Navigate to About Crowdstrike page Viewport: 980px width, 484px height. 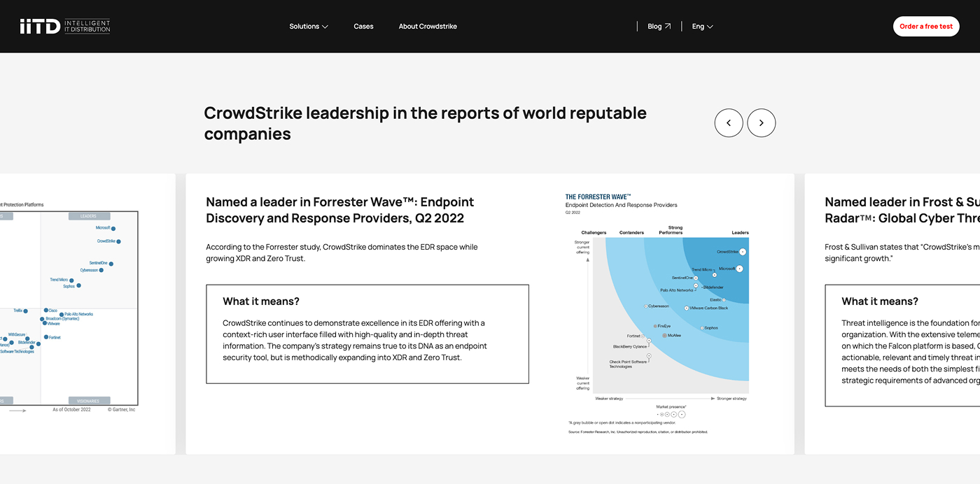428,27
